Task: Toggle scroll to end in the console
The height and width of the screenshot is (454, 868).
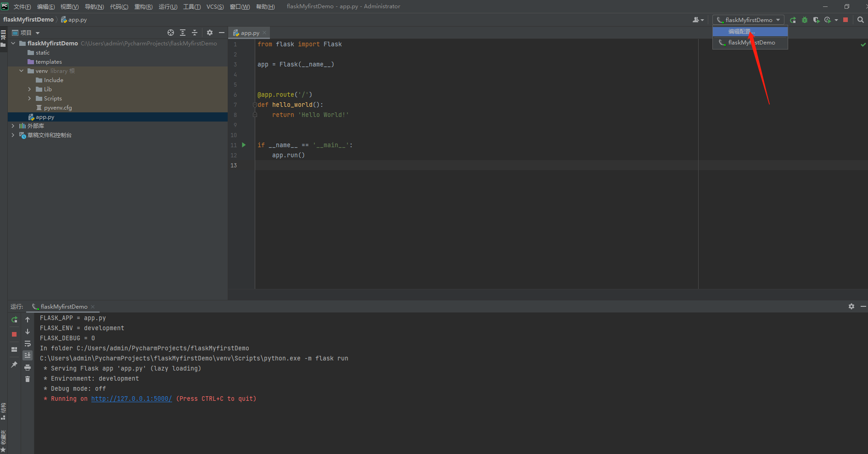Action: (x=28, y=355)
